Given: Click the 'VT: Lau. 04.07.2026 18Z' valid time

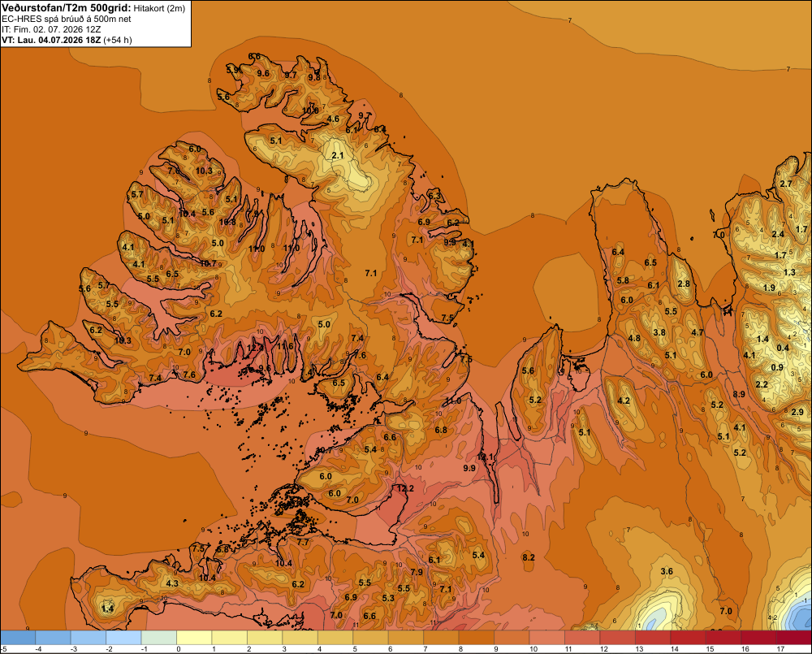Looking at the screenshot, I should pyautogui.click(x=51, y=40).
